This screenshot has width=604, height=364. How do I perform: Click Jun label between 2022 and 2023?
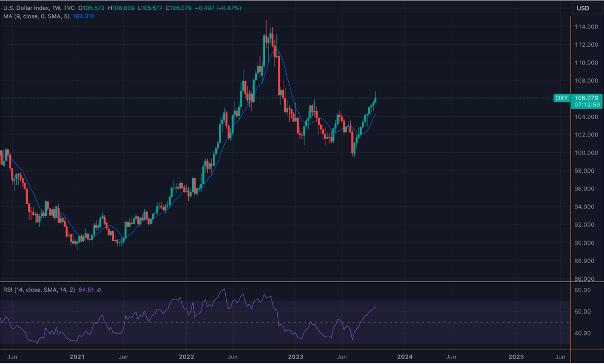[x=233, y=357]
